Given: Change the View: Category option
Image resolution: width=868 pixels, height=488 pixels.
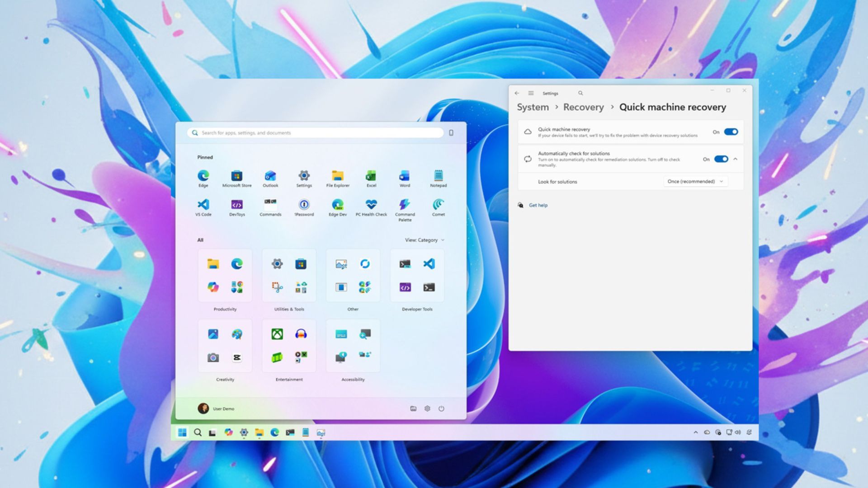Looking at the screenshot, I should 424,240.
